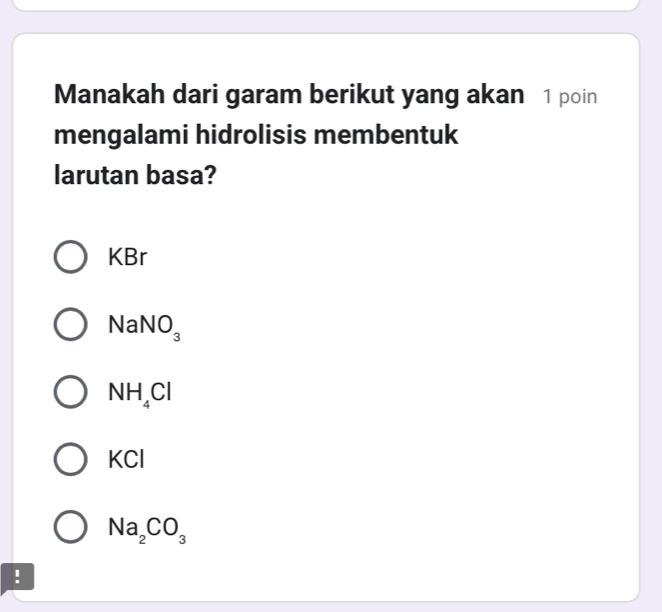Image resolution: width=662 pixels, height=612 pixels.
Task: Pick the NH4Cl radio option
Action: click(69, 392)
